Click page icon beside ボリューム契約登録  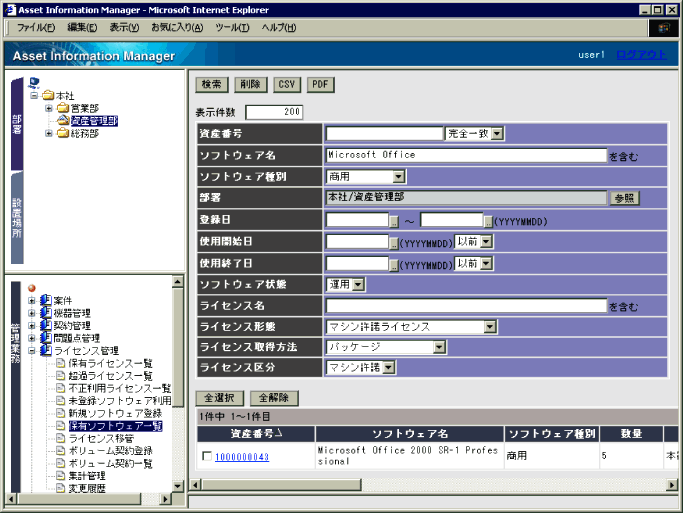61,451
